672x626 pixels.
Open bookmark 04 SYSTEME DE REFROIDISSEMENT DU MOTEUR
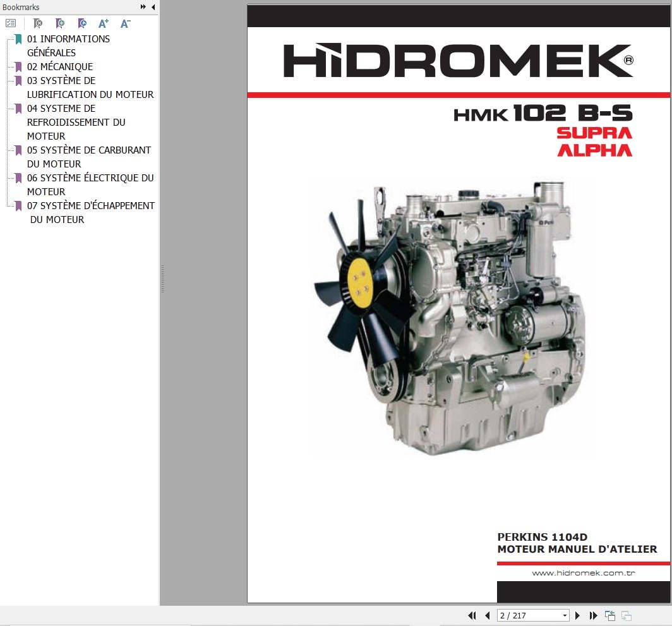click(x=76, y=122)
